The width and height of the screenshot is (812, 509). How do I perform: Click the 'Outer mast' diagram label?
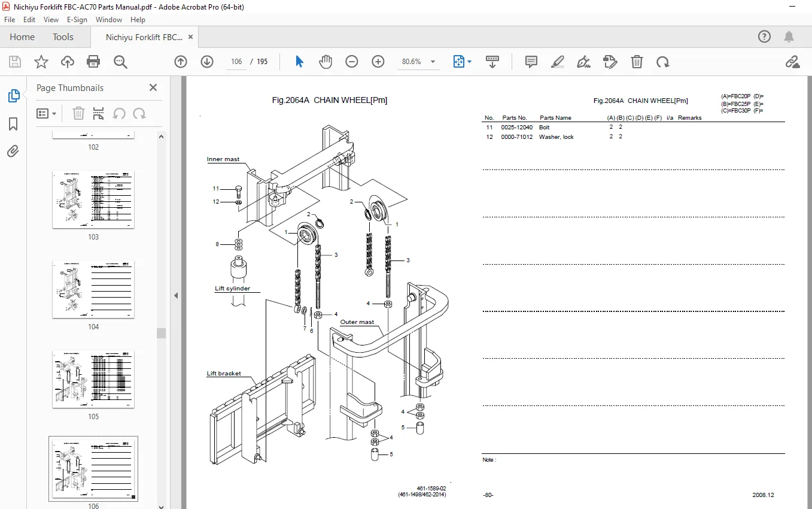coord(357,322)
